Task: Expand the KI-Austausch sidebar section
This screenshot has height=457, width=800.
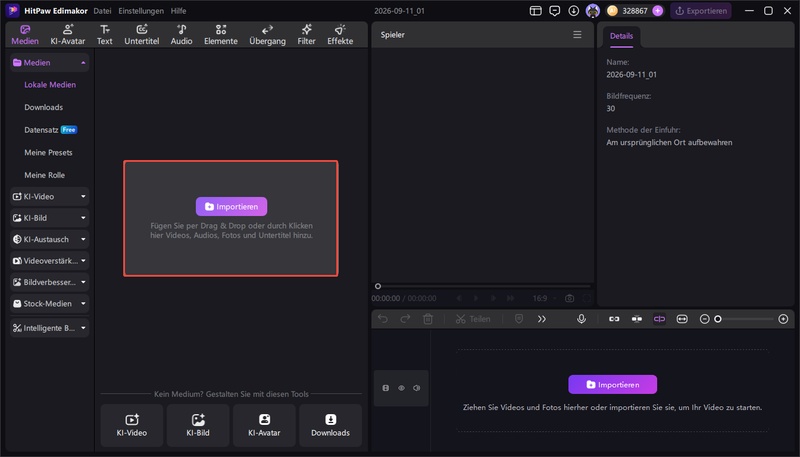Action: [49, 239]
